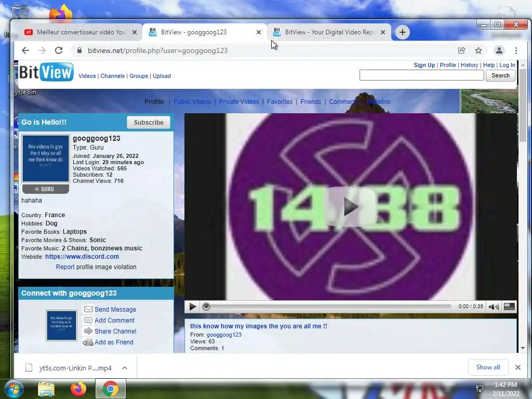Click googgoog123 profile avatar image

point(46,158)
